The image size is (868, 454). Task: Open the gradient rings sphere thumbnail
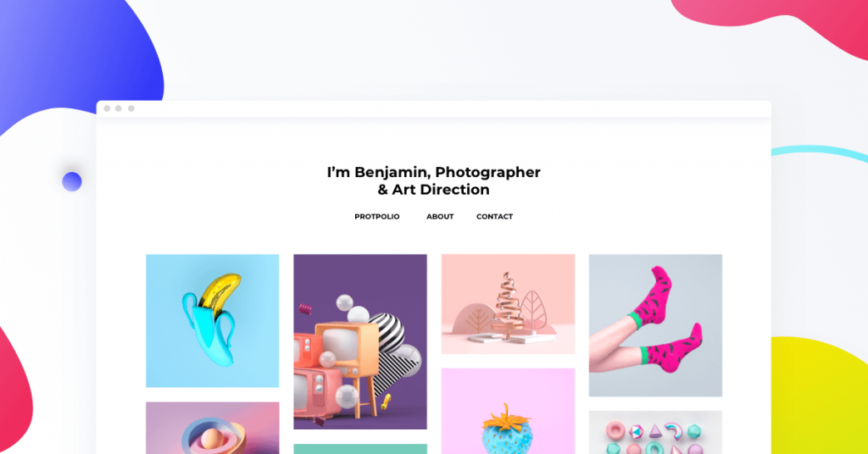(x=213, y=428)
